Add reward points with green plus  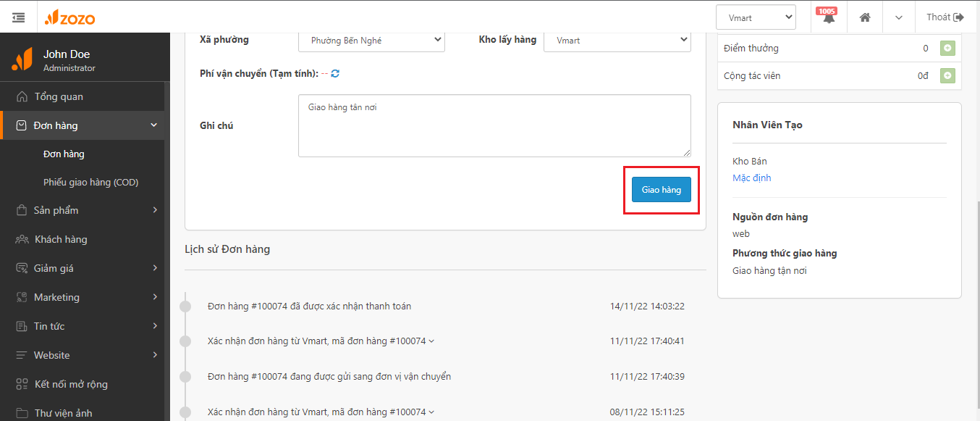point(947,49)
